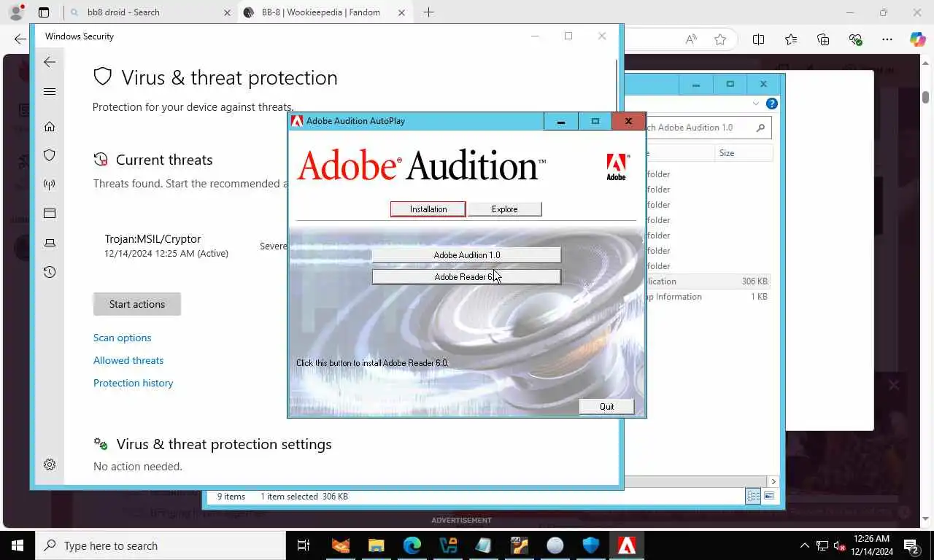Screen dimensions: 934x560
Task: Open Copilot in Edge
Action: tap(917, 39)
